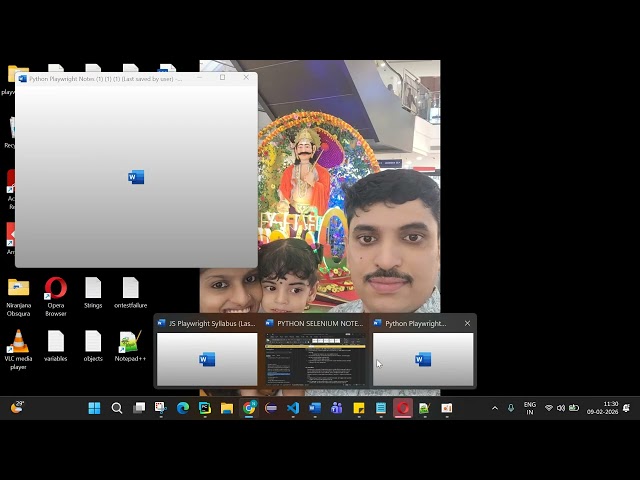Close the Python Playwright preview thumbnail
The width and height of the screenshot is (640, 480).
(x=467, y=324)
